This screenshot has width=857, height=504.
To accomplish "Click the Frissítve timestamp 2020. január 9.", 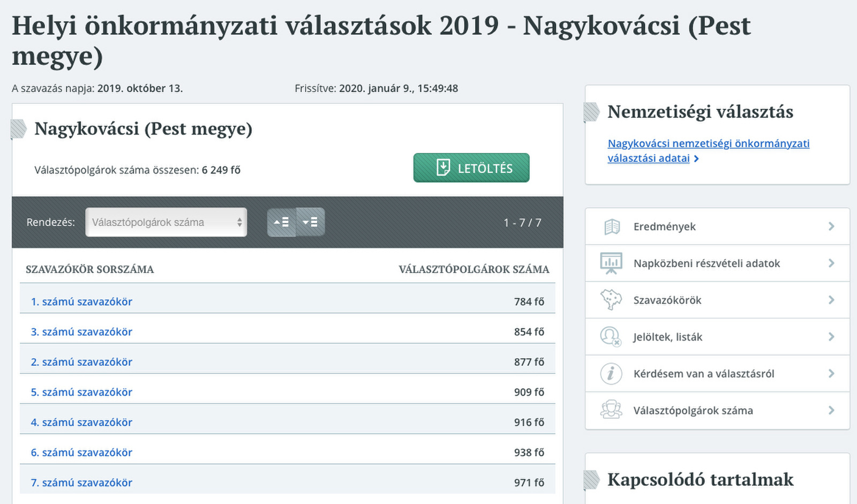I will (399, 88).
